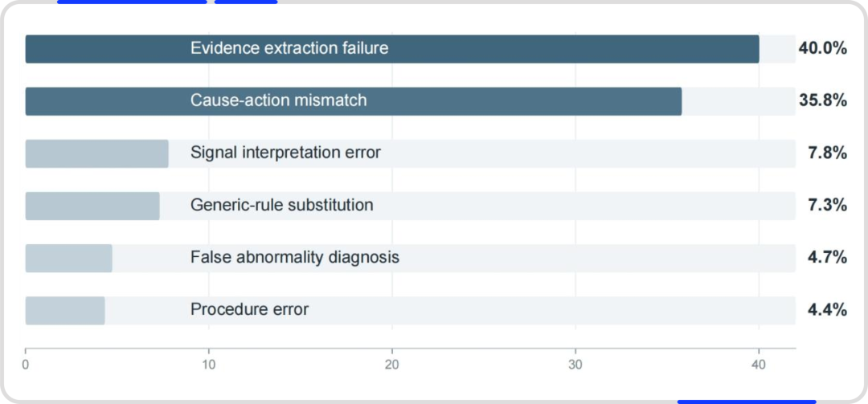The height and width of the screenshot is (404, 868).
Task: Click the Signal interpretation error bar
Action: point(97,153)
